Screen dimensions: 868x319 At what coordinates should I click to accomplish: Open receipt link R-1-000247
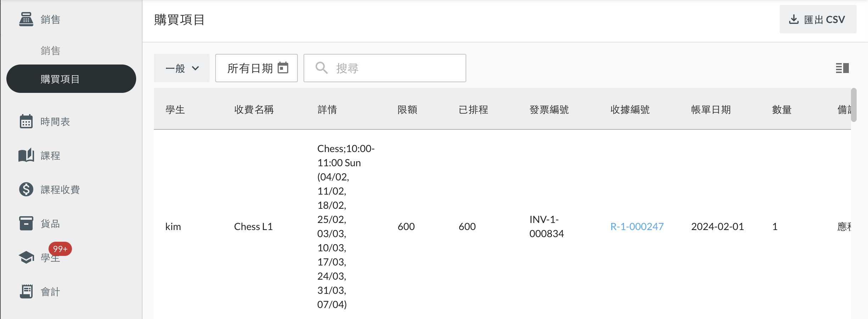coord(637,226)
